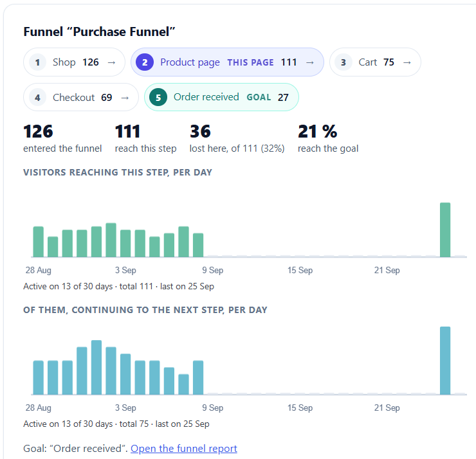The width and height of the screenshot is (476, 459).
Task: Click '15 Sep' label under blue chart
Action: click(300, 408)
